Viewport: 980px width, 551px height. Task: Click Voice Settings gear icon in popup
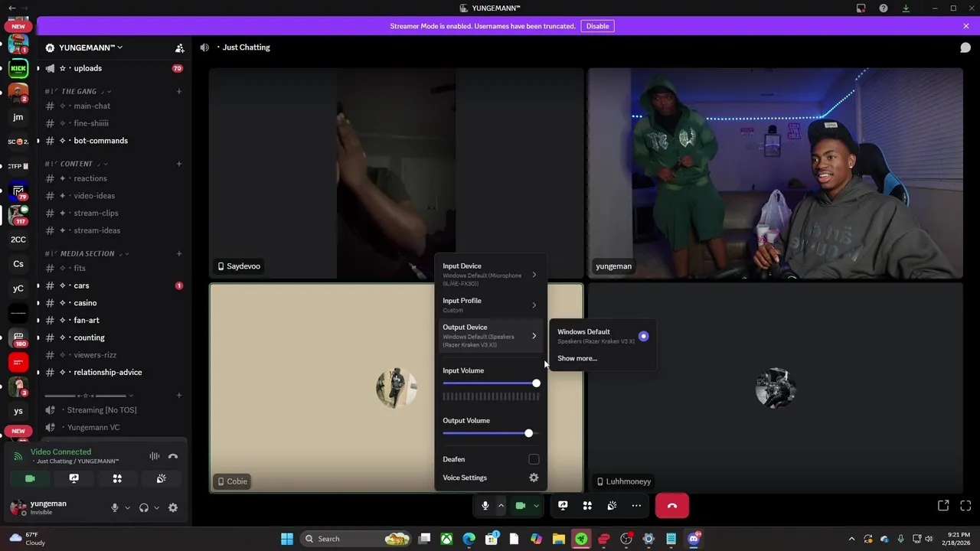click(534, 478)
